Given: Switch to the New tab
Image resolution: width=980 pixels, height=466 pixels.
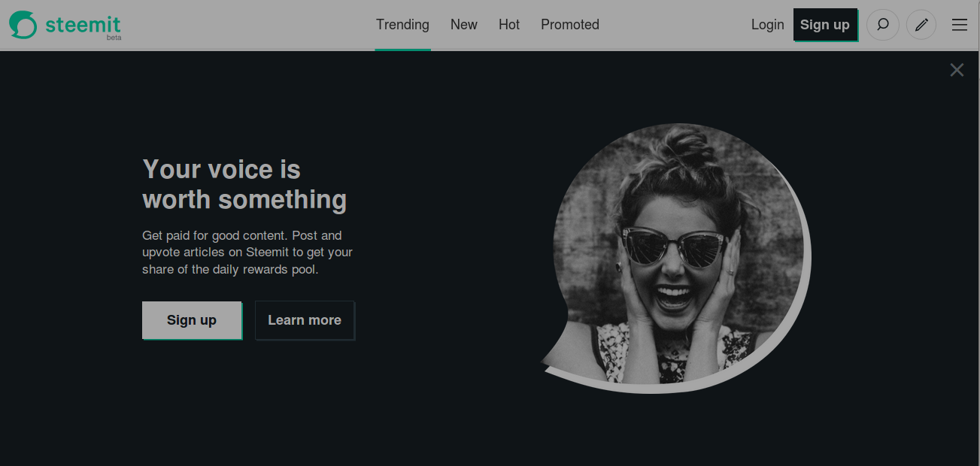Looking at the screenshot, I should click(x=464, y=25).
